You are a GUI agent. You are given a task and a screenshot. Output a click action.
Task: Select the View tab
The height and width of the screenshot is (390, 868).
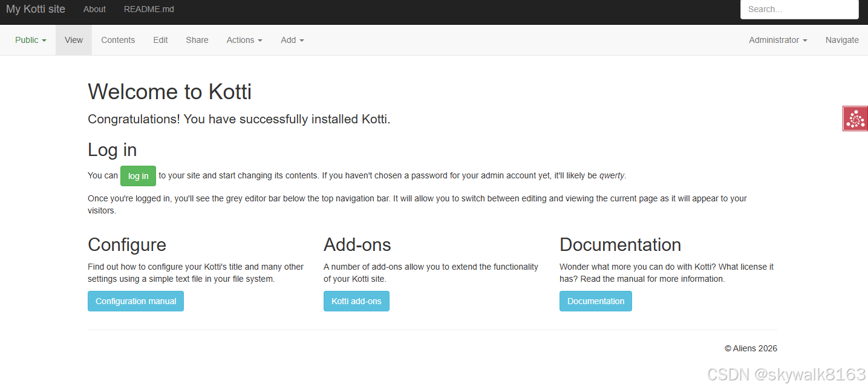click(x=74, y=40)
